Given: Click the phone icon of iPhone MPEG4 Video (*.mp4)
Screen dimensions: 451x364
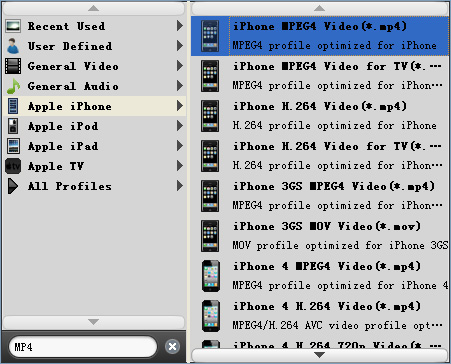Looking at the screenshot, I should (x=210, y=36).
